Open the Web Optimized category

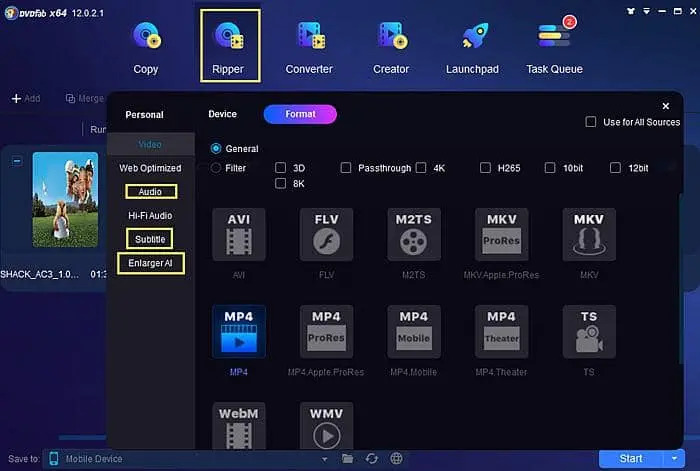[x=150, y=168]
